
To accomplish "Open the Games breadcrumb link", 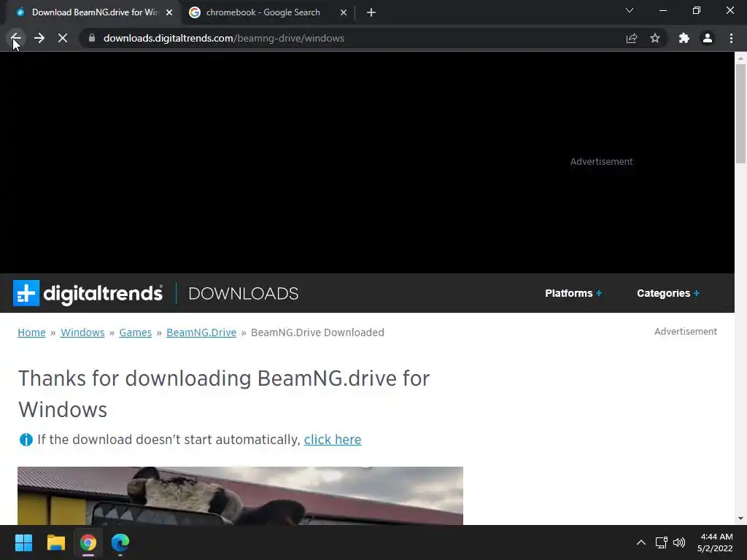I will point(135,332).
